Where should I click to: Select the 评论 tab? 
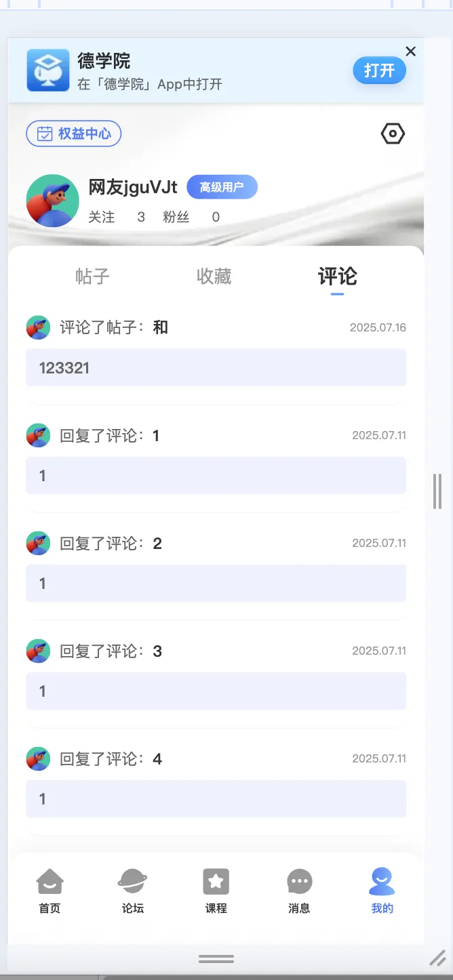pos(336,276)
